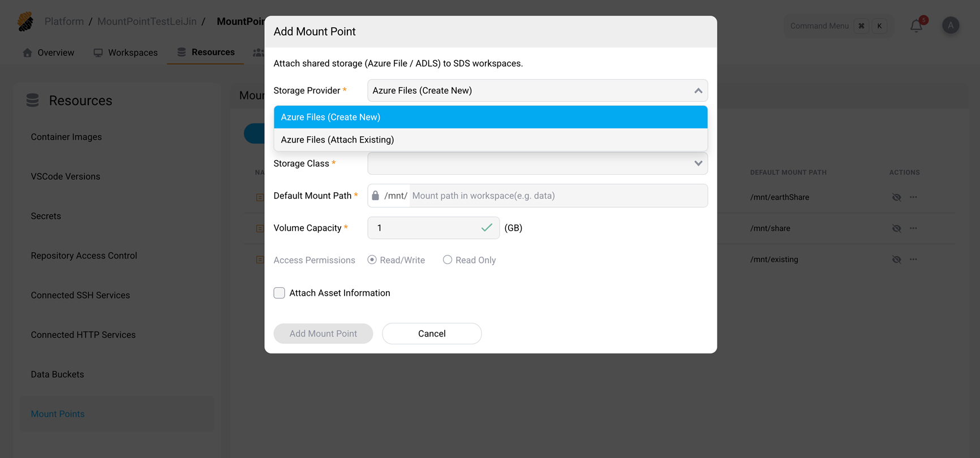The image size is (980, 458).
Task: Click the Overview home icon
Action: (x=27, y=53)
